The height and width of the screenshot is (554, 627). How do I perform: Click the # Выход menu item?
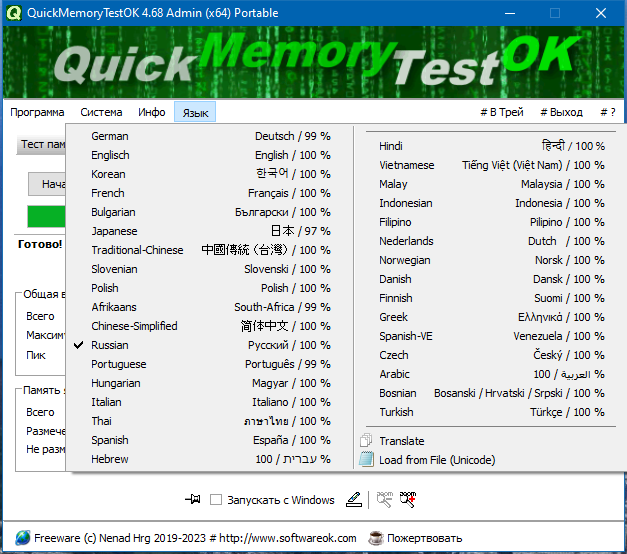tap(561, 112)
